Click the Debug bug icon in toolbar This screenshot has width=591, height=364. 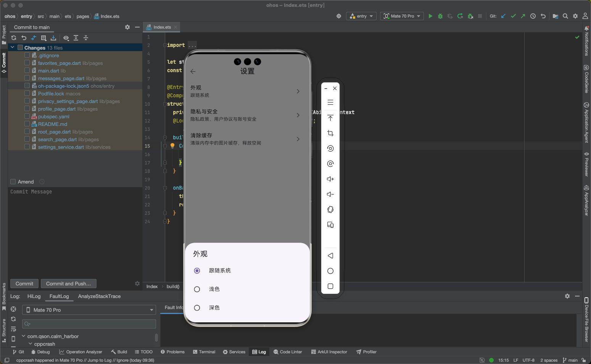tap(440, 16)
